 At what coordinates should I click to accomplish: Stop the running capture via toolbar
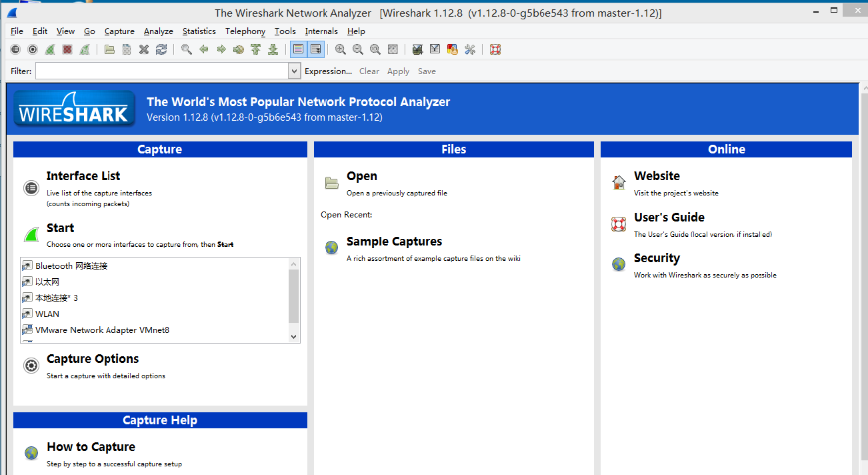tap(67, 49)
